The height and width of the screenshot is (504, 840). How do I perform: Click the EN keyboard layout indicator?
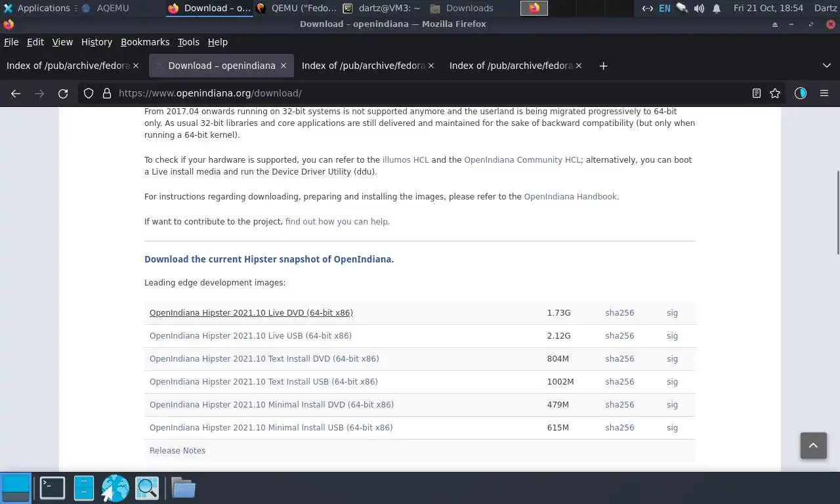tap(665, 8)
